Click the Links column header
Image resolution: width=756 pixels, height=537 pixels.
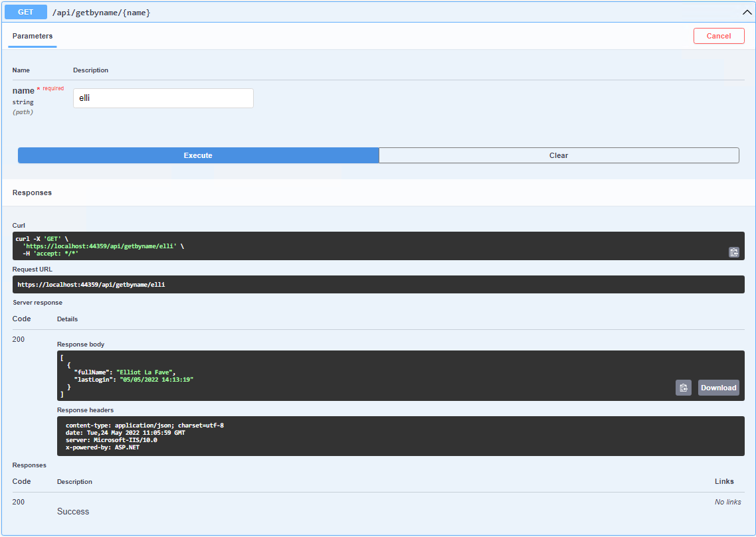tap(724, 482)
